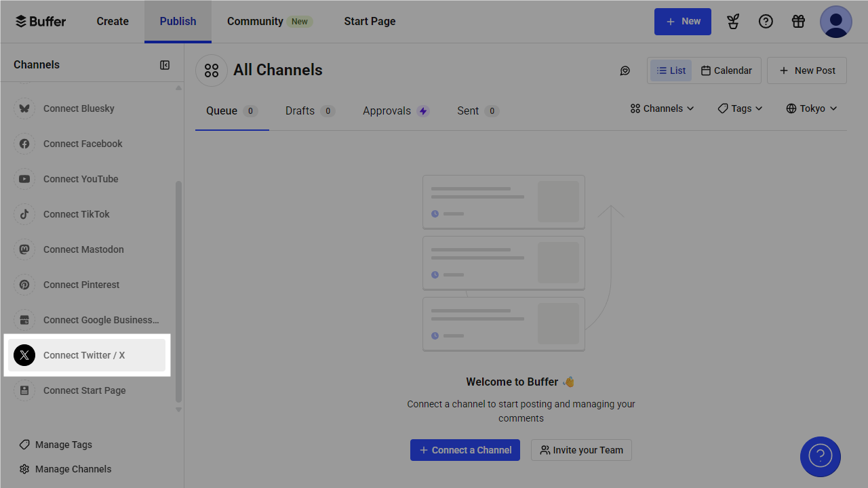This screenshot has height=488, width=868.
Task: Open the gift rewards icon
Action: pos(798,22)
